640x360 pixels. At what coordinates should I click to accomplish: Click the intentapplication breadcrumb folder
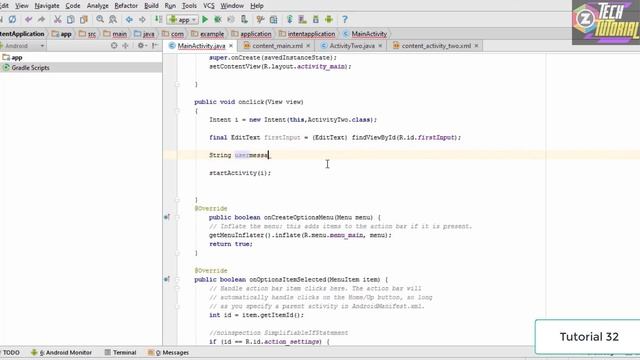[x=307, y=34]
